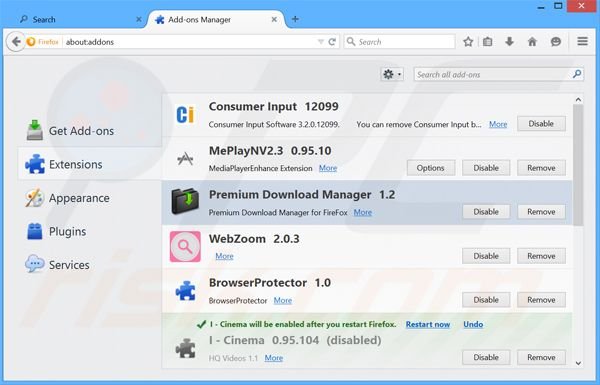Screen dimensions: 600x385
Task: Disable MePlayNV2.3 extension
Action: 486,168
